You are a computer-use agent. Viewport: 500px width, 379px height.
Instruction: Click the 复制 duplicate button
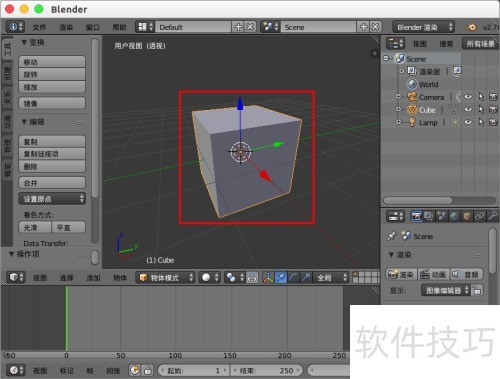(x=52, y=142)
